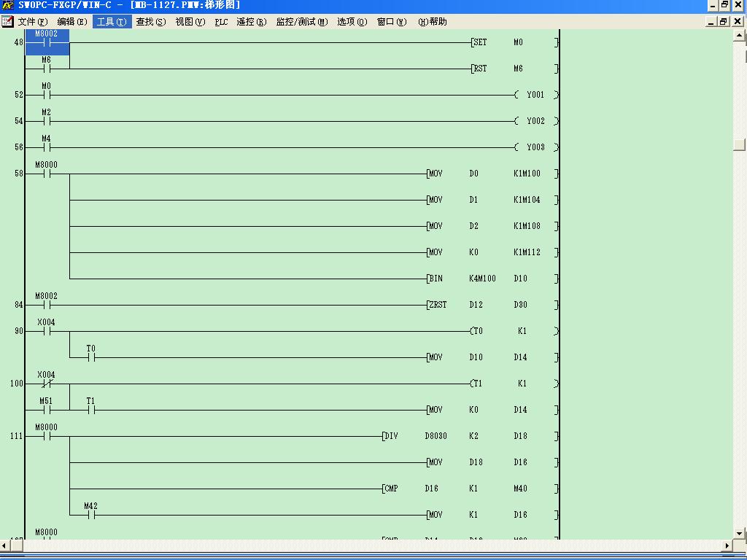Open the 查找(S) menu
Screen dimensions: 747x560
pos(151,22)
